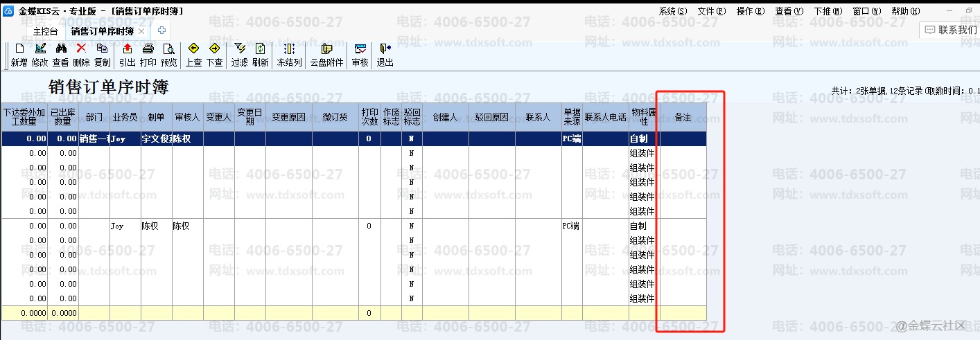Click the 销售一部 department cell

point(94,138)
